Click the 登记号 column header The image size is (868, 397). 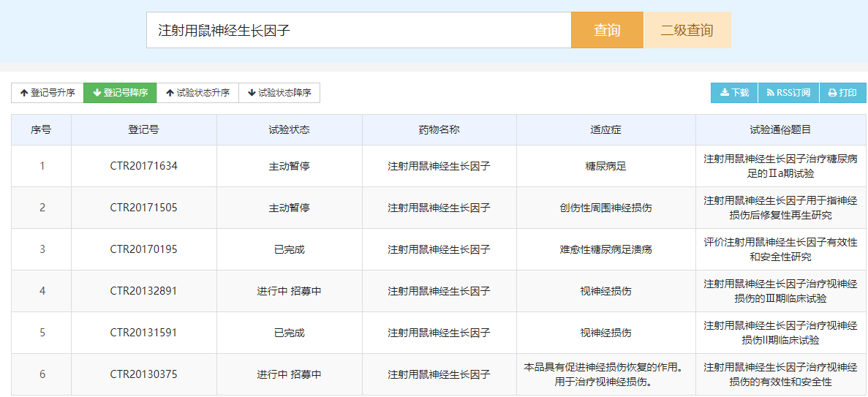coord(144,130)
